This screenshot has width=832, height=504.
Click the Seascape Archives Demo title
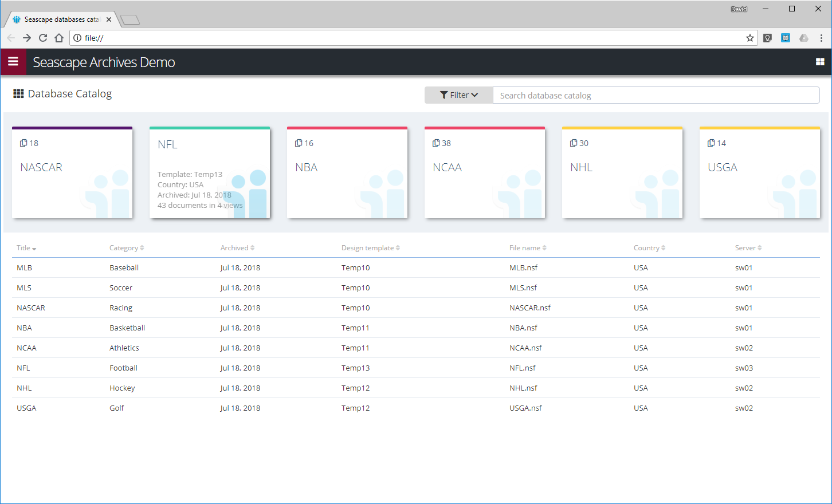tap(104, 62)
